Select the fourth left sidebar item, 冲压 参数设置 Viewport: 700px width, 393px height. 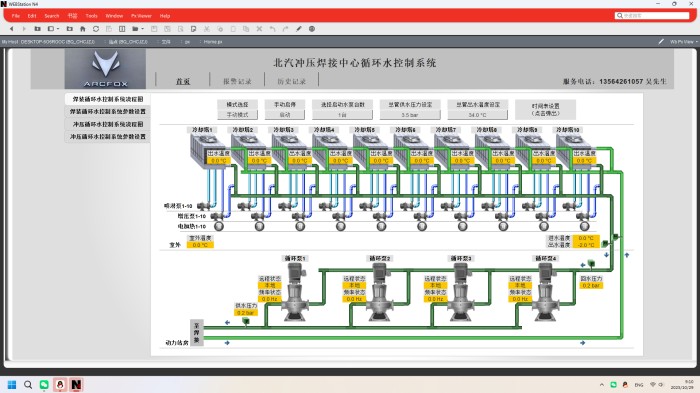click(x=108, y=136)
